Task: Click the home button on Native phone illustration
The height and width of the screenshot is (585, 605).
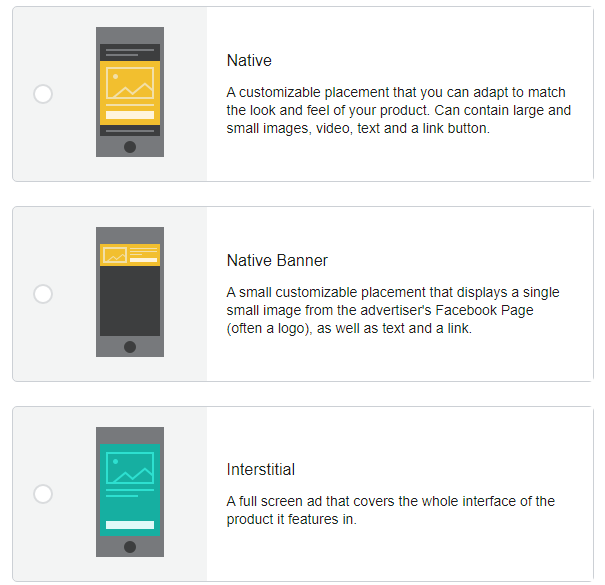Action: (x=130, y=147)
